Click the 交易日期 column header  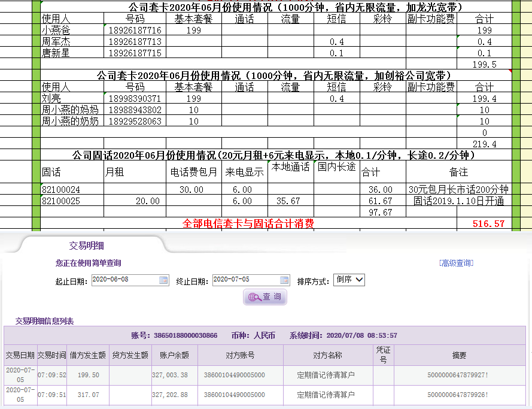20,355
